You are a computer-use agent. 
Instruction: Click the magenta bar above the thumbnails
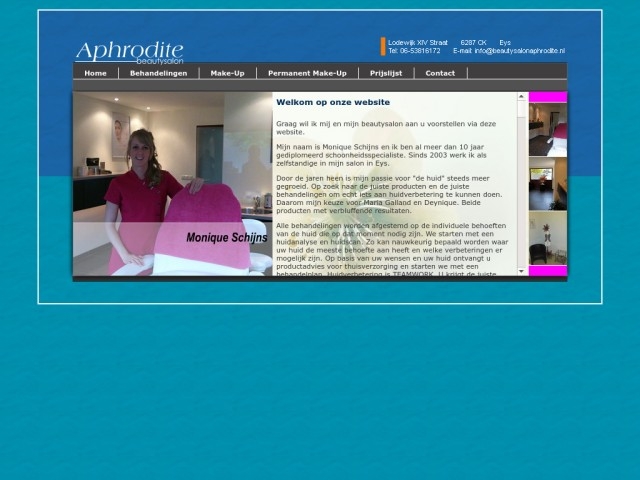pos(547,97)
